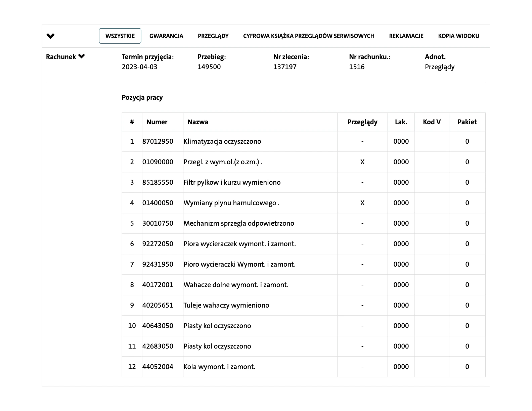Open Cyfrowa Książka Przeglądów Serwisowych tab
Viewport: 532px width, 411px height.
309,36
